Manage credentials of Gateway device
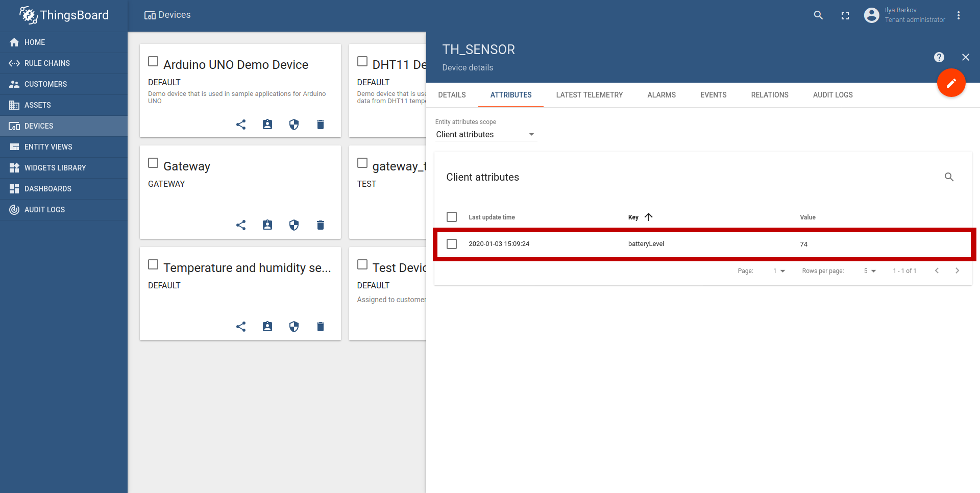 (x=294, y=225)
